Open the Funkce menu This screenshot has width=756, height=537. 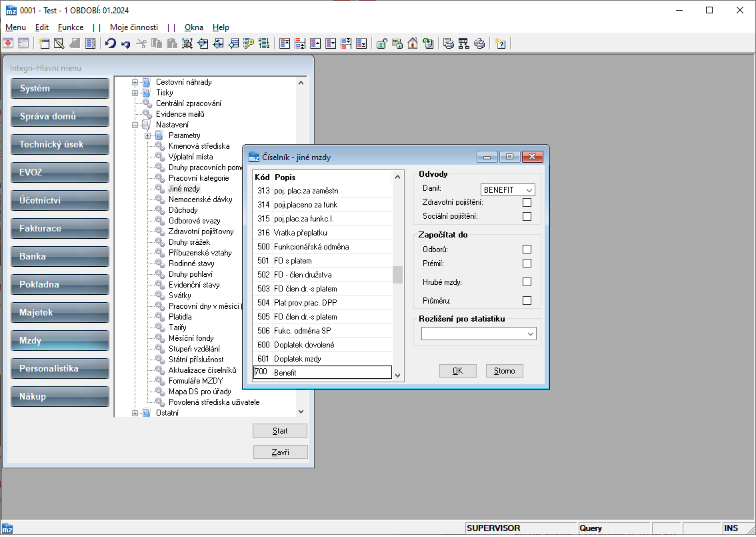coord(71,27)
